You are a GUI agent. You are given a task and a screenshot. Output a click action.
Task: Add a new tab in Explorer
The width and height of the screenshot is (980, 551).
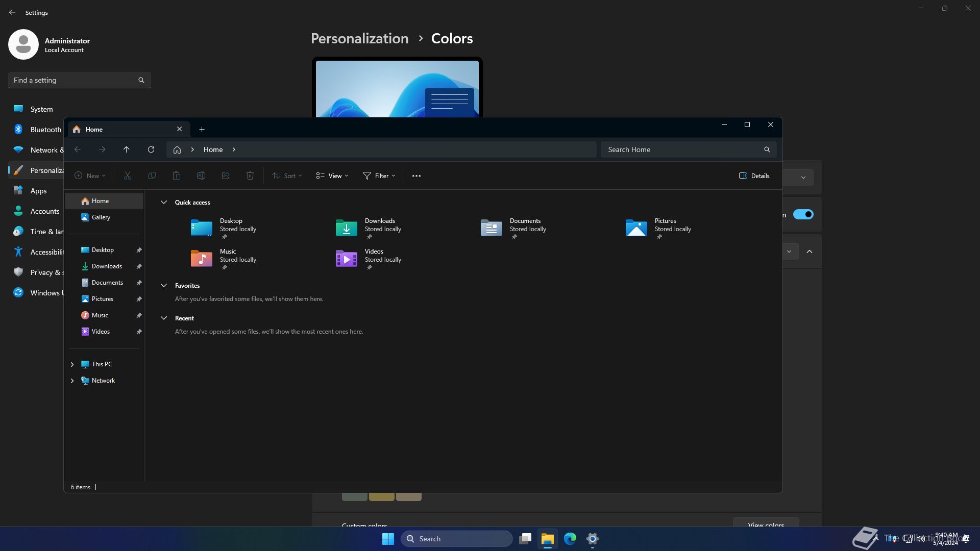tap(202, 130)
